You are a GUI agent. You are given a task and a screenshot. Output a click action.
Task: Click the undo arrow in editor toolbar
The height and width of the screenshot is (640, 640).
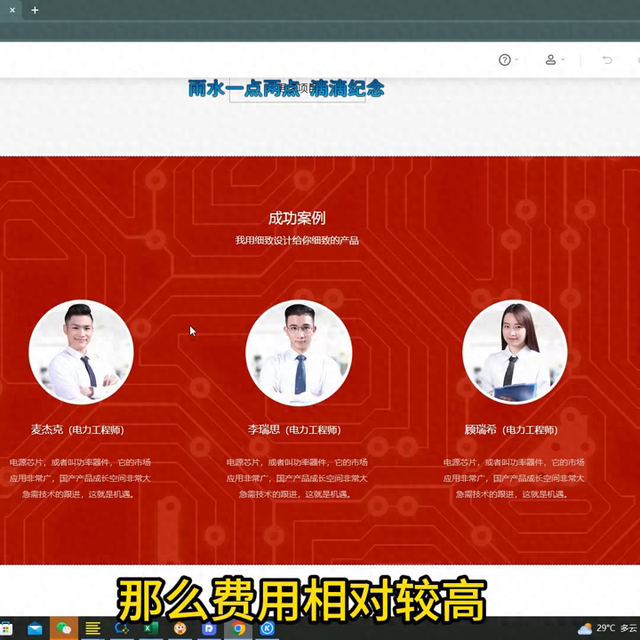(x=607, y=60)
